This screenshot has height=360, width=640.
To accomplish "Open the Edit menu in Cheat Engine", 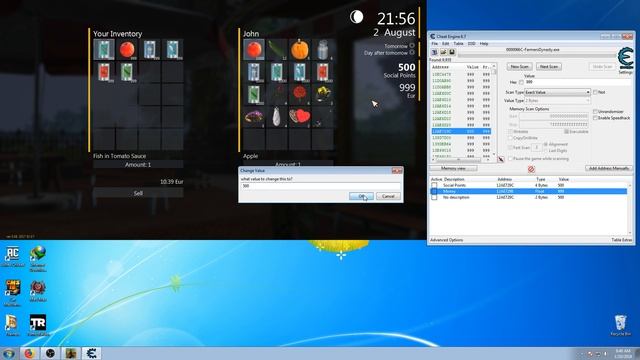I will pyautogui.click(x=445, y=44).
